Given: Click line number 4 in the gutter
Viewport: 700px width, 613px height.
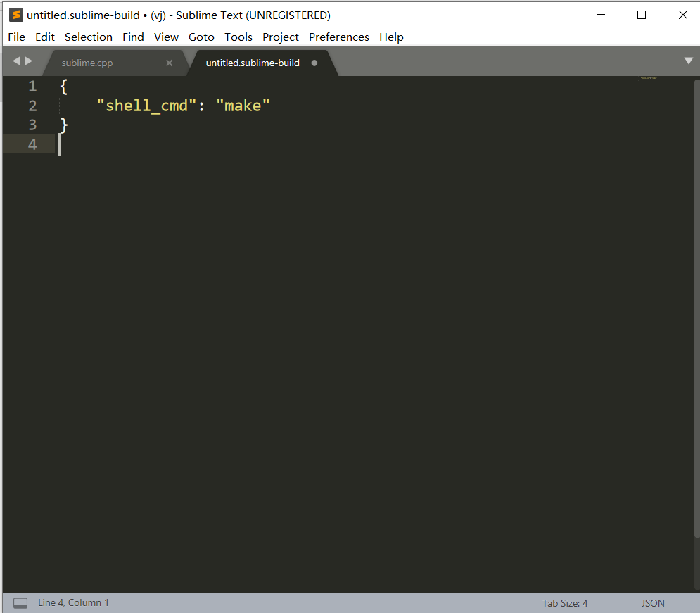Looking at the screenshot, I should tap(32, 145).
